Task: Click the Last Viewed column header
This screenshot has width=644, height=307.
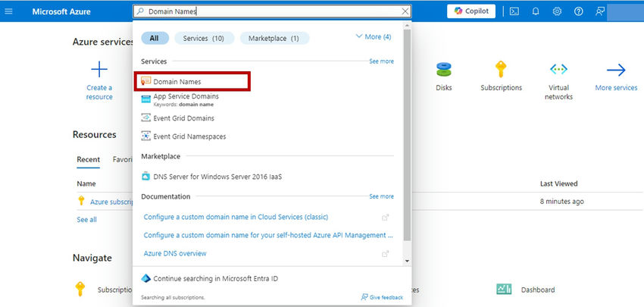Action: [x=558, y=183]
